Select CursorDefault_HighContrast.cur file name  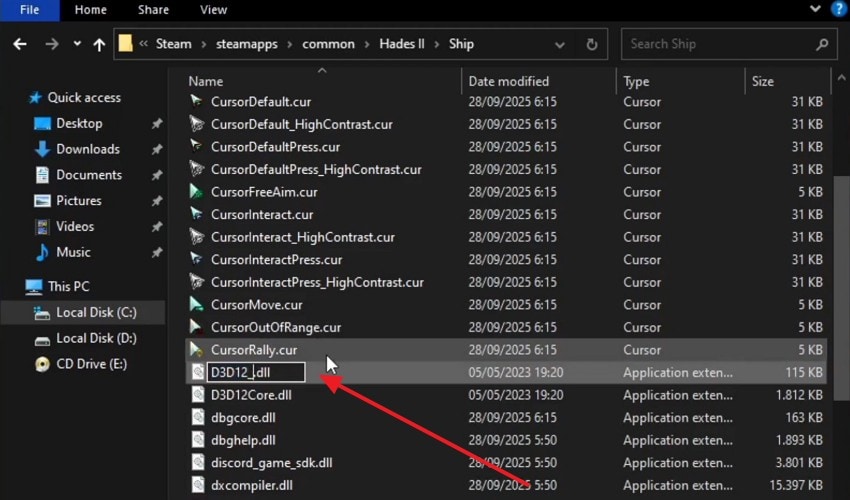(x=302, y=124)
